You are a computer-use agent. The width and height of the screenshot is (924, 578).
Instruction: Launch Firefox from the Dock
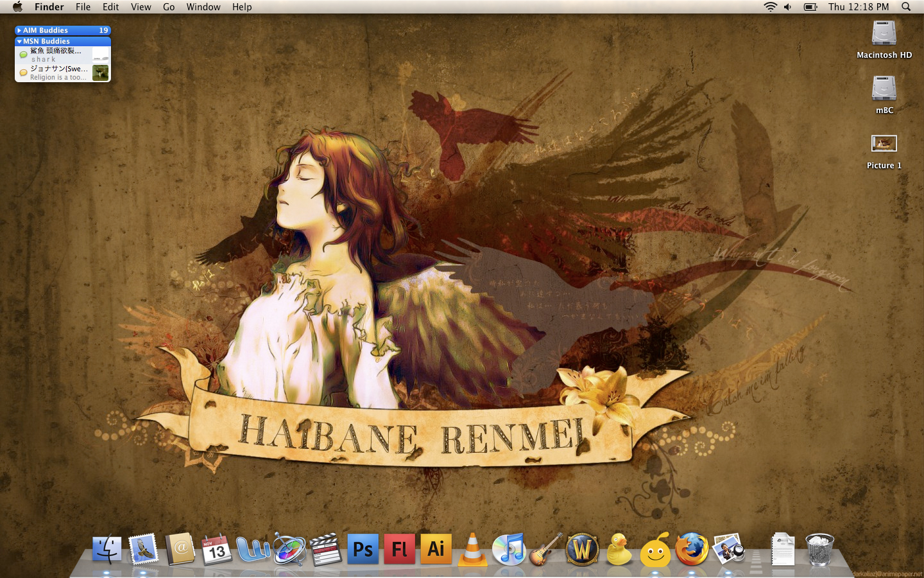point(692,550)
